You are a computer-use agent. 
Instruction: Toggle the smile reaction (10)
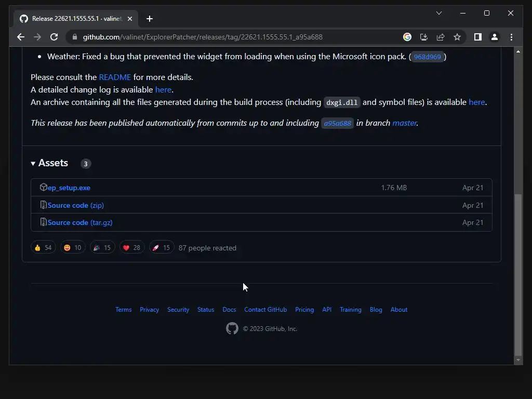tap(73, 248)
